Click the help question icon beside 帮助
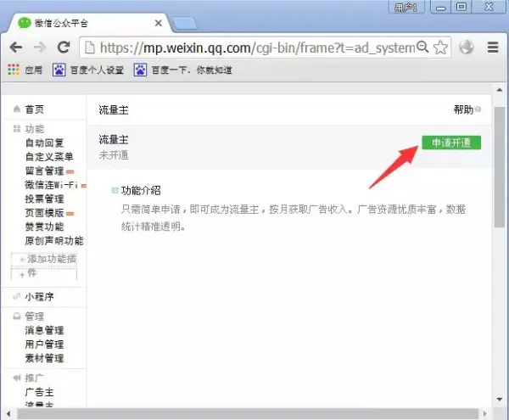The image size is (509, 420). [478, 109]
